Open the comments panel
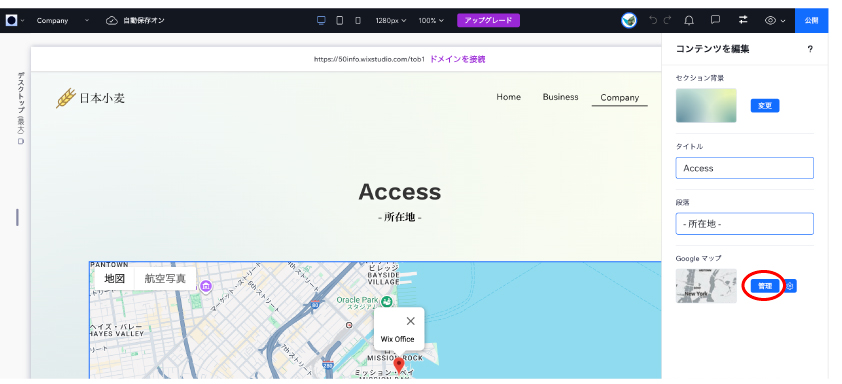The width and height of the screenshot is (842, 384). point(715,20)
